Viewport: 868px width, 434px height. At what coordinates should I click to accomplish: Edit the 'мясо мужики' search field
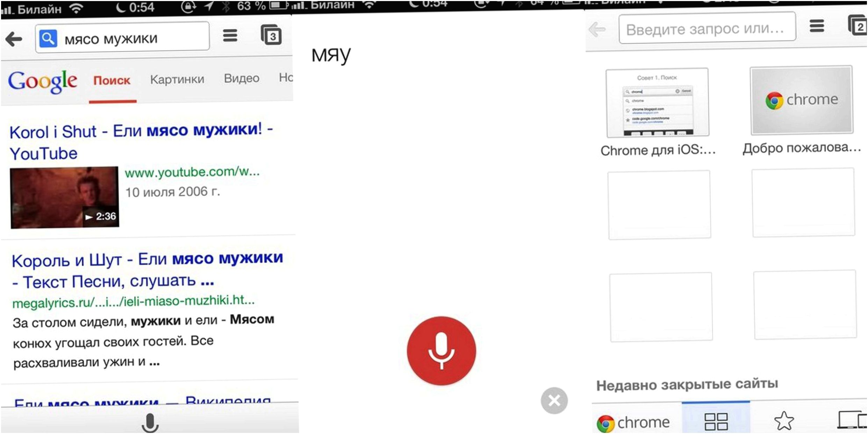pyautogui.click(x=122, y=37)
